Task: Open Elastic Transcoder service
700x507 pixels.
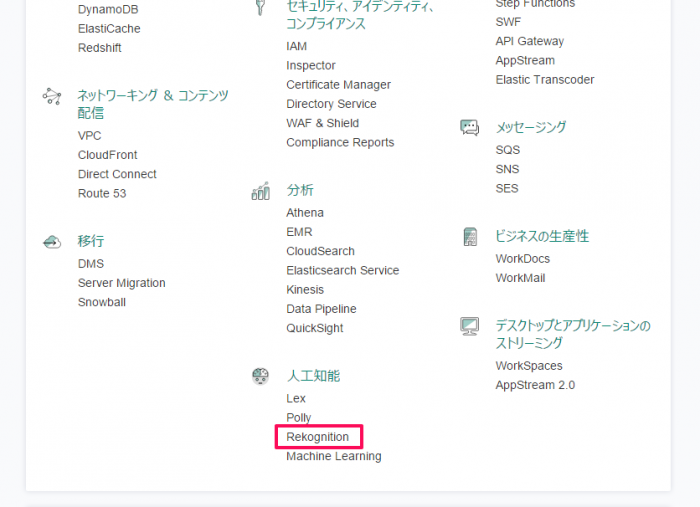Action: pyautogui.click(x=545, y=79)
